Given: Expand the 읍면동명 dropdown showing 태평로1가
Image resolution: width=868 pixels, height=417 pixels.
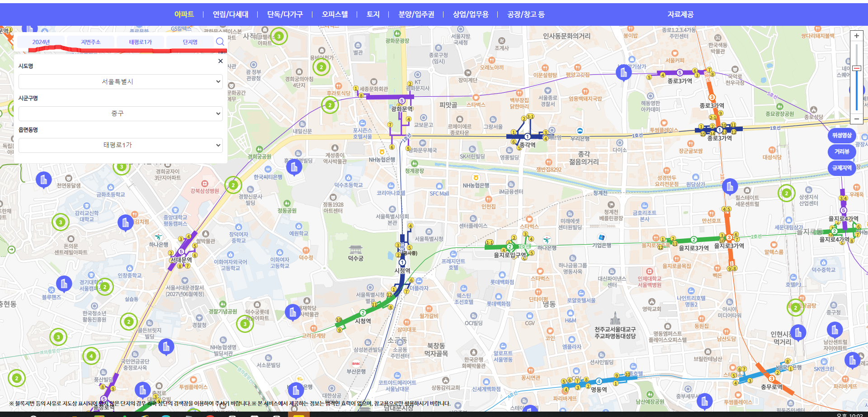Looking at the screenshot, I should pos(121,145).
